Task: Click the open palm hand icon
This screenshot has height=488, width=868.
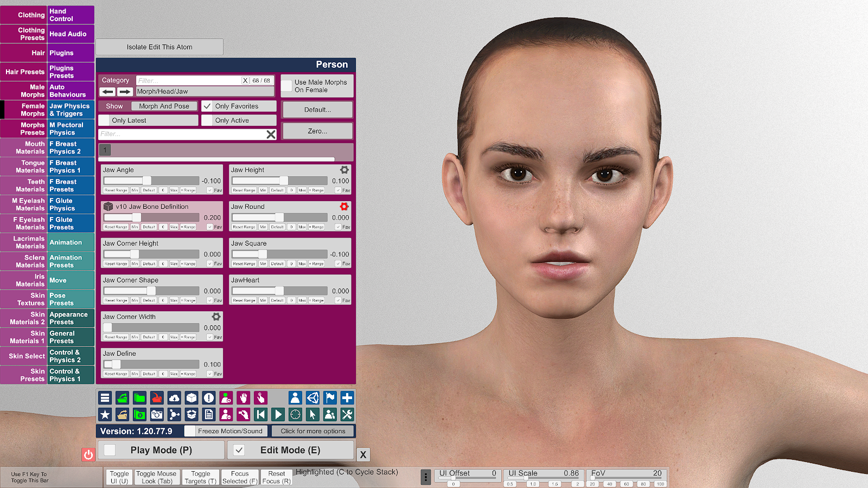Action: [x=244, y=398]
